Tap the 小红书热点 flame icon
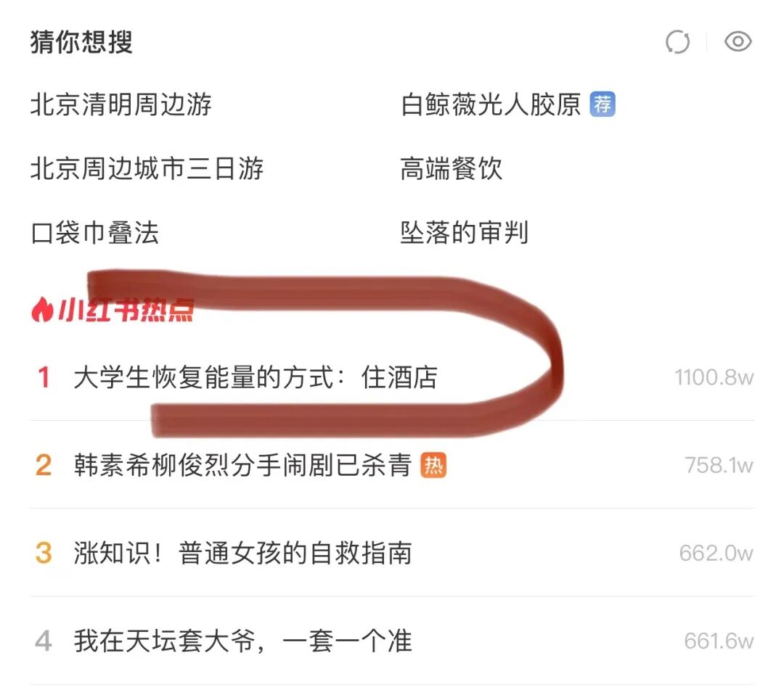This screenshot has width=784, height=687. point(42,310)
